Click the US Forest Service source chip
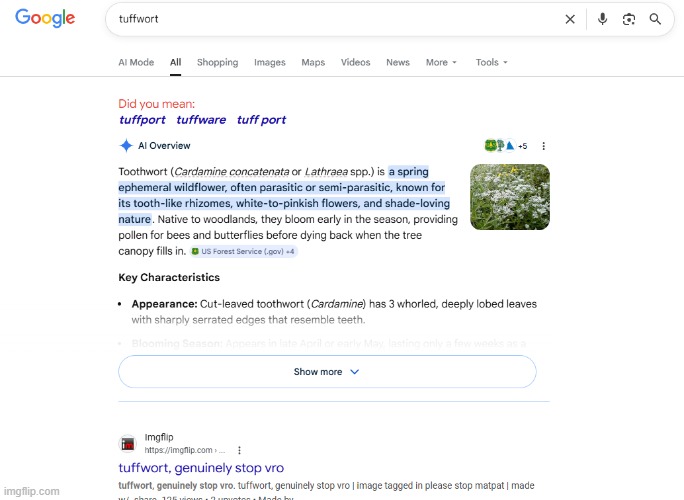Screen dimensions: 684x500 [242, 252]
